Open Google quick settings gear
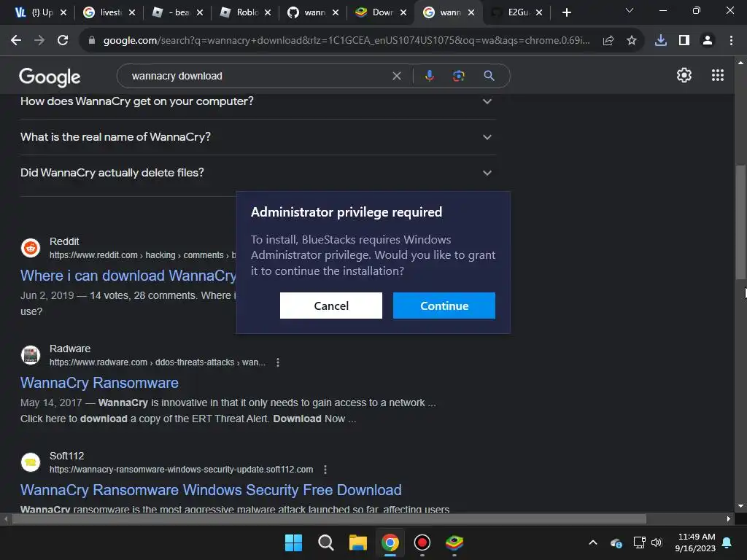This screenshot has height=560, width=747. point(684,75)
